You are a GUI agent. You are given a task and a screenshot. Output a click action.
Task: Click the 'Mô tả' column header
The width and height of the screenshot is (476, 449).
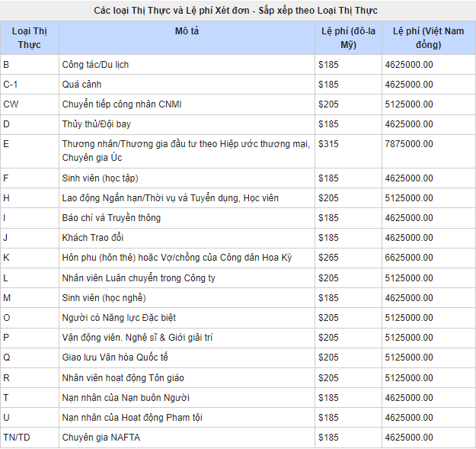pyautogui.click(x=187, y=31)
